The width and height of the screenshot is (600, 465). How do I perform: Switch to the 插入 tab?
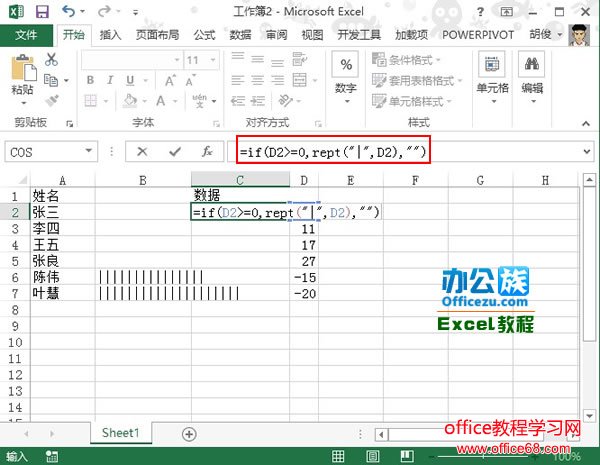(x=110, y=35)
